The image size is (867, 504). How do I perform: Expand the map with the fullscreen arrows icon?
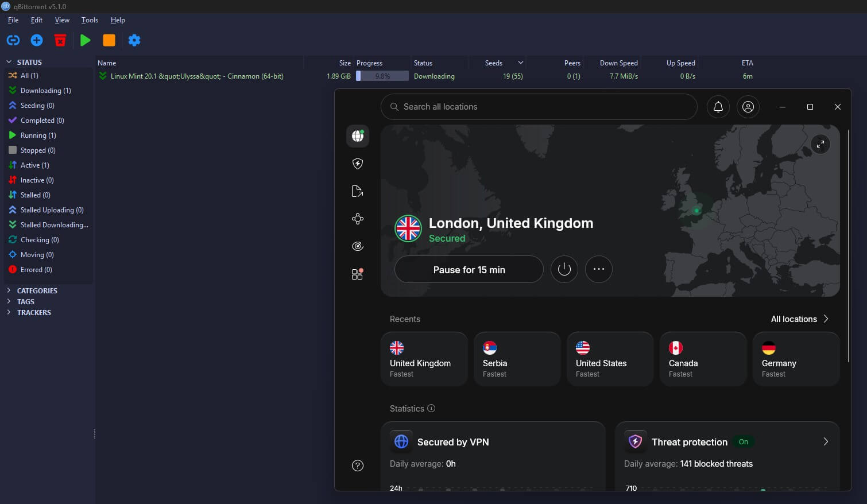(x=820, y=145)
